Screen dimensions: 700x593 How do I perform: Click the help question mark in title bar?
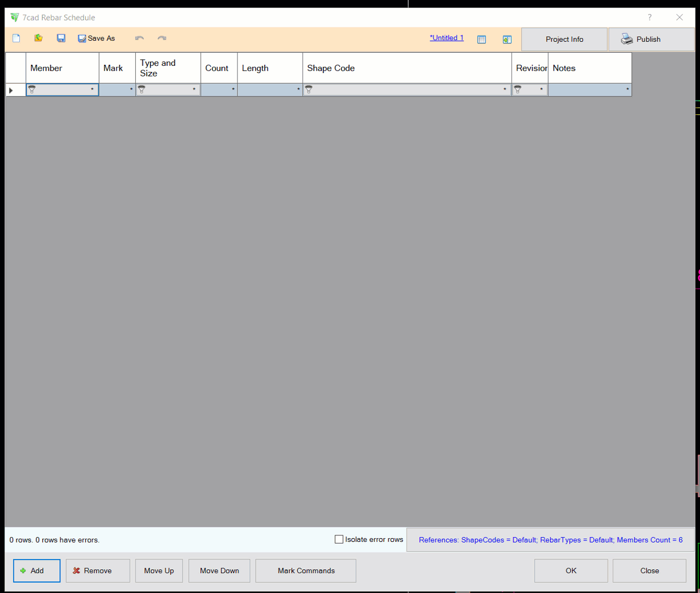click(649, 18)
